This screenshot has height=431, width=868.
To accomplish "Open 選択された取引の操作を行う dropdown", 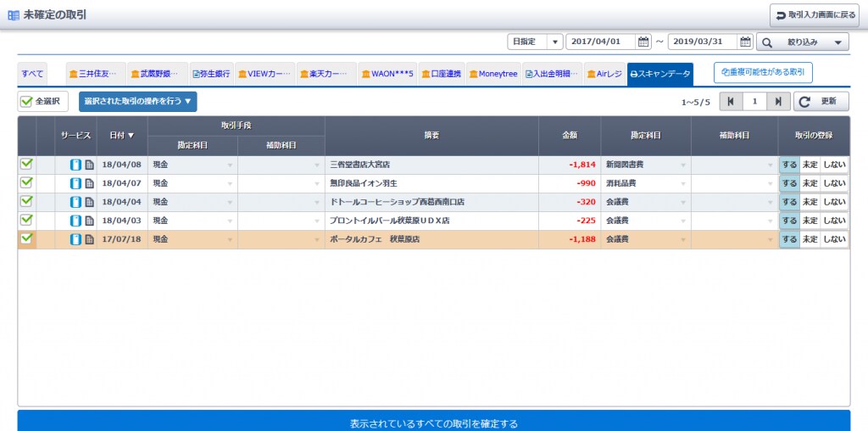I will 138,101.
